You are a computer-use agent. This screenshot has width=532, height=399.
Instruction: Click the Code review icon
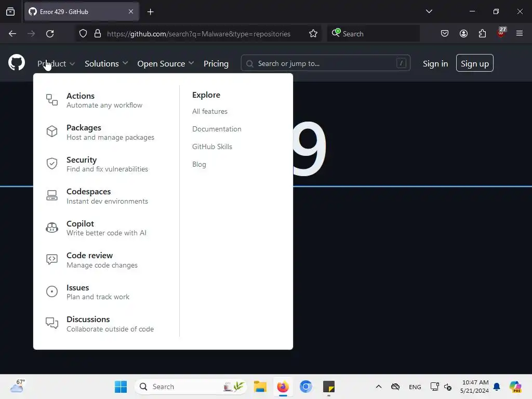[52, 260]
